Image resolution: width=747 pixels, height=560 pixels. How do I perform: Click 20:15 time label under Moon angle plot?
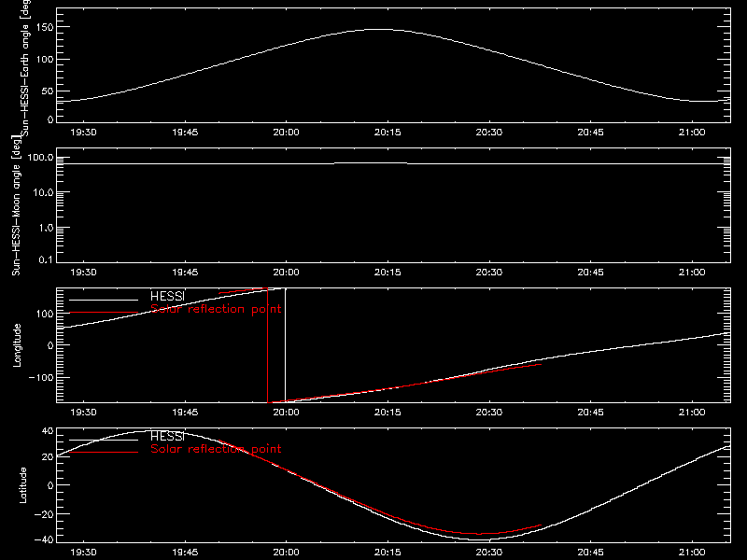click(x=388, y=273)
